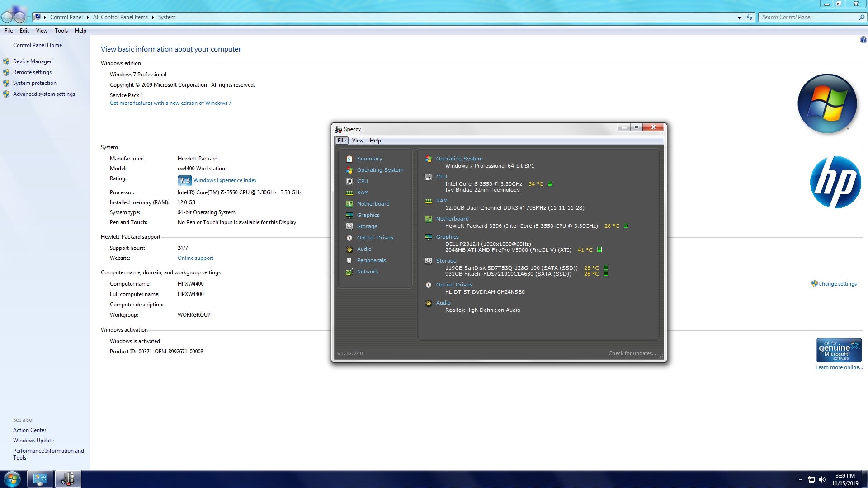Open the Summary section icon in Speccy
Image resolution: width=868 pixels, height=488 pixels.
click(x=349, y=159)
